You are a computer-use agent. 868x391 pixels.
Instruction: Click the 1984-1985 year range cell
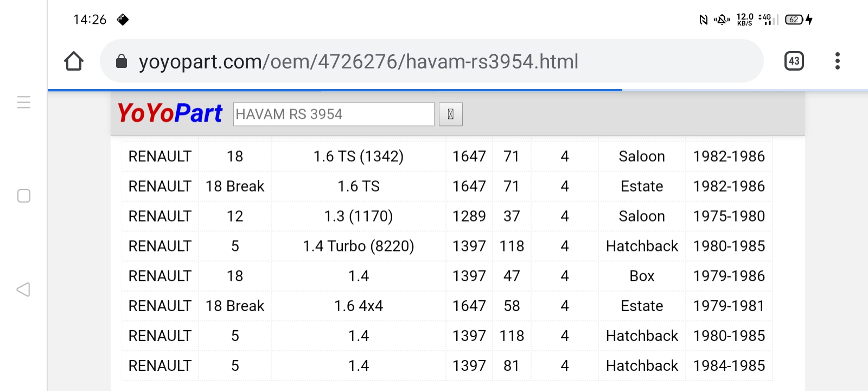point(729,365)
